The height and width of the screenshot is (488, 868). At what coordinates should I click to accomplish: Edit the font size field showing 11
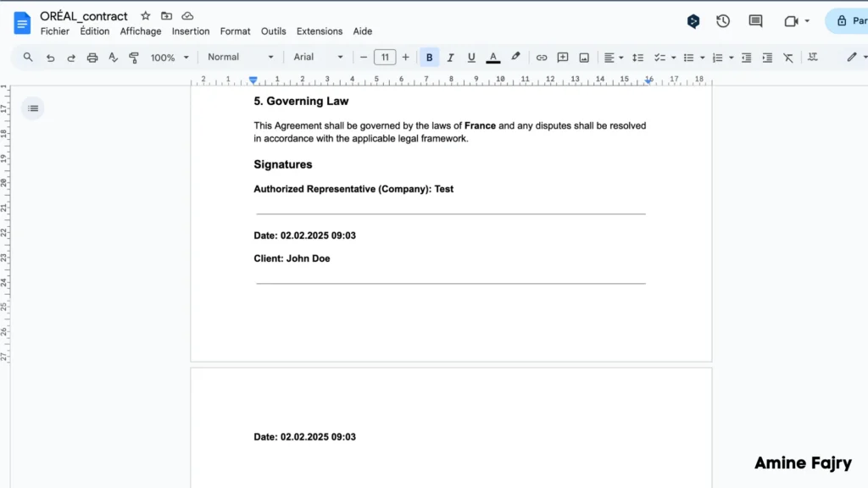pos(385,57)
